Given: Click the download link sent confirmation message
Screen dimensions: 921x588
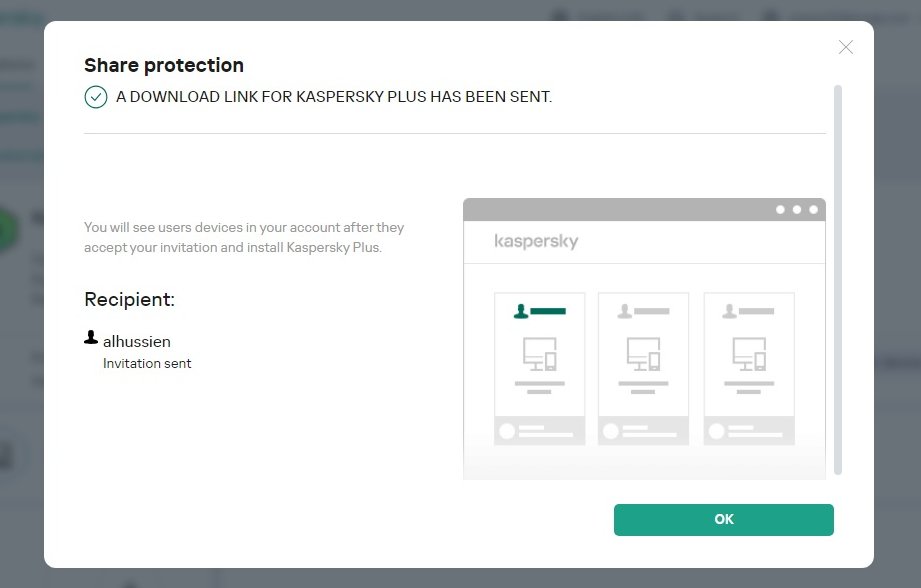Looking at the screenshot, I should (x=334, y=97).
